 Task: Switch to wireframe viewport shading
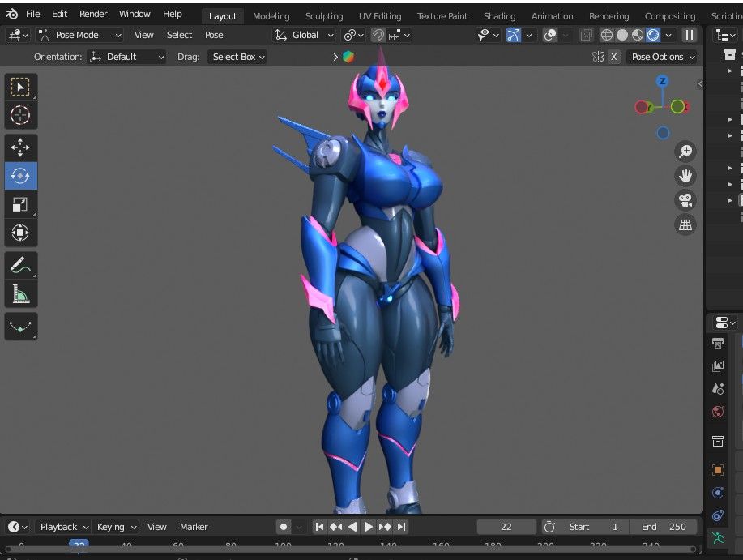click(607, 35)
